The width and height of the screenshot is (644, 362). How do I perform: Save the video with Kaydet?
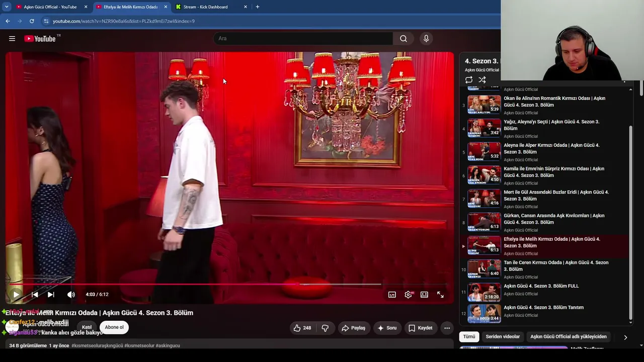pos(421,328)
